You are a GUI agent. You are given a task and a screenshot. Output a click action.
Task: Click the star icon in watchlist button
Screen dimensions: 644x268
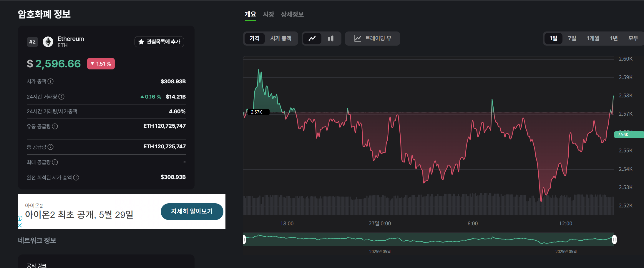[x=141, y=42]
